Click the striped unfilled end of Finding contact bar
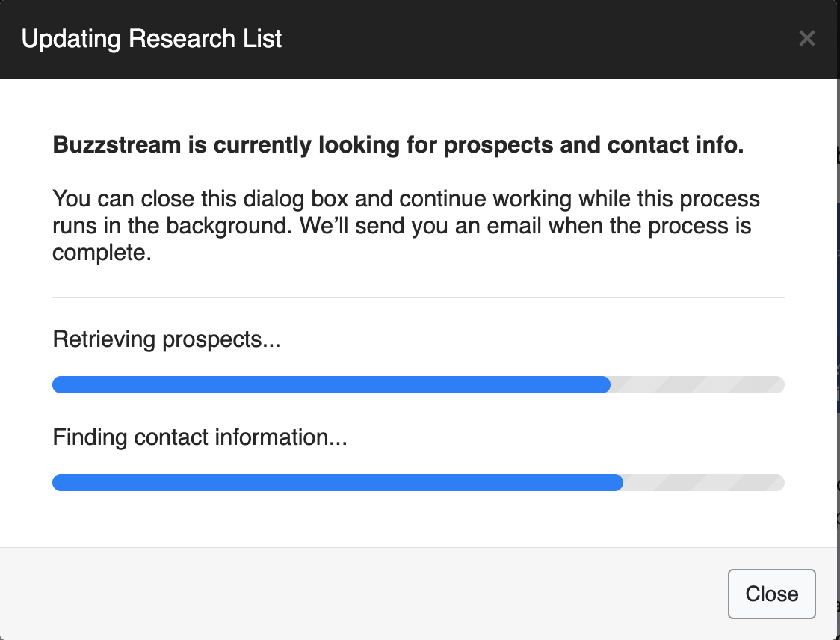The width and height of the screenshot is (840, 640). tap(703, 483)
